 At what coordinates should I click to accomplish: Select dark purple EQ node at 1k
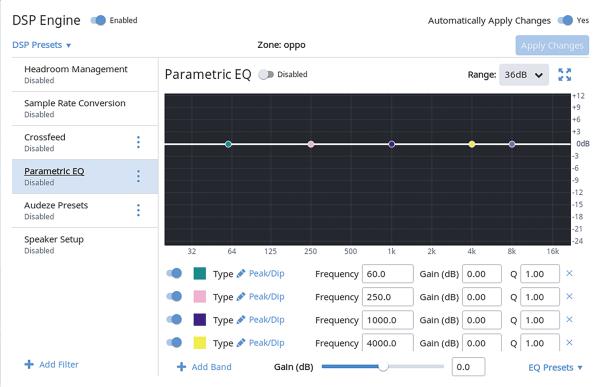pyautogui.click(x=391, y=144)
